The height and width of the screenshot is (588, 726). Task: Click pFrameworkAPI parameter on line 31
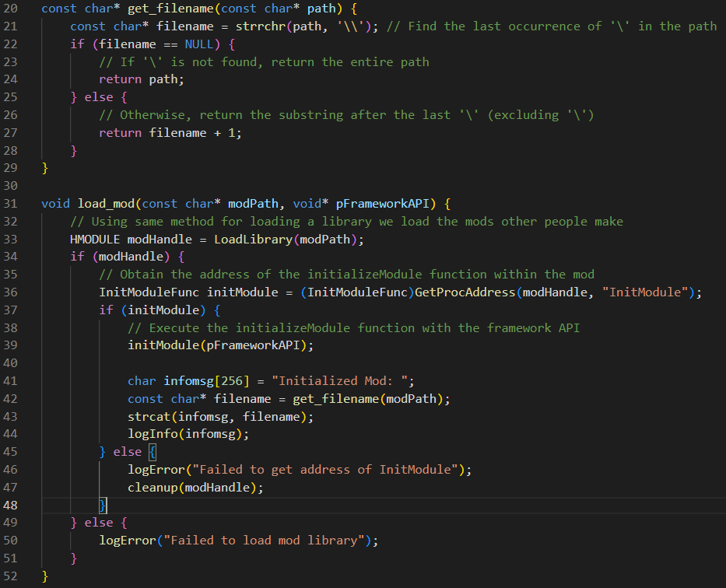tap(382, 204)
